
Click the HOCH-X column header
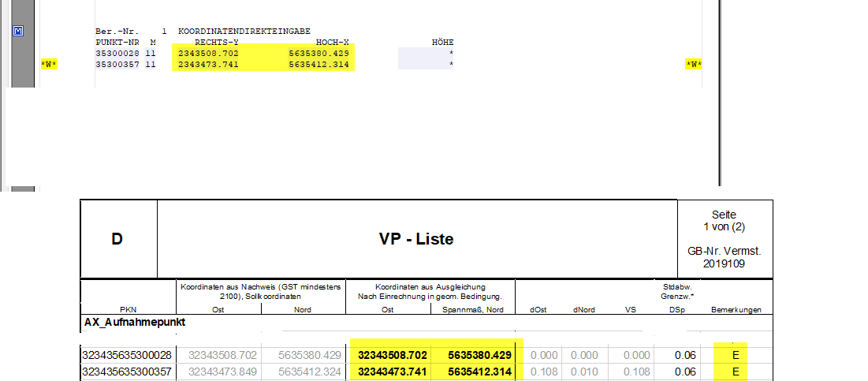pos(332,42)
